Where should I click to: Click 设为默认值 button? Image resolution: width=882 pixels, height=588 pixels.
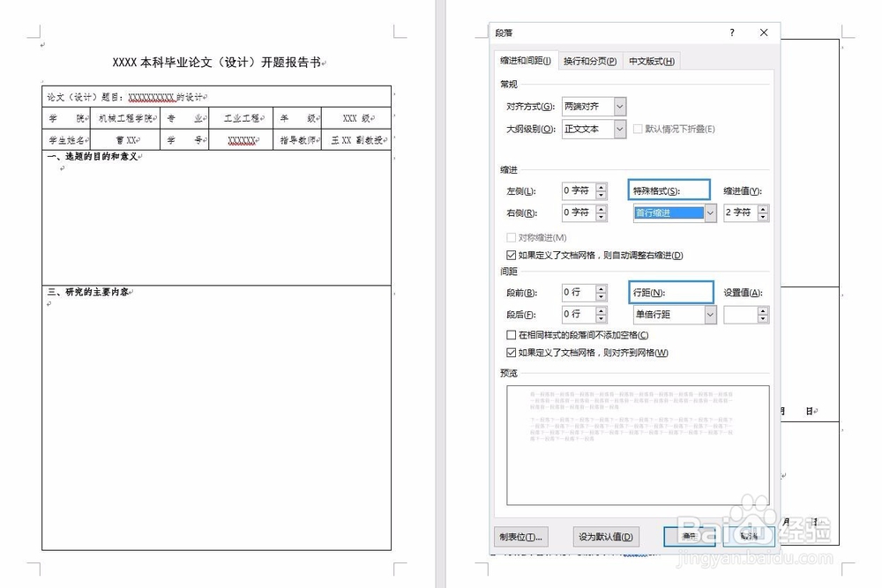(606, 537)
